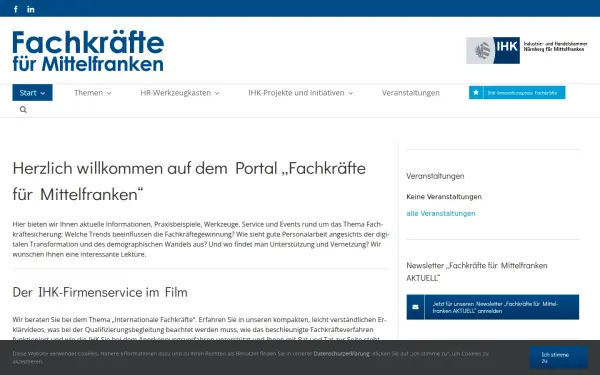Expand the IHK-Projekte und Initiativen dropdown arrow

point(351,93)
